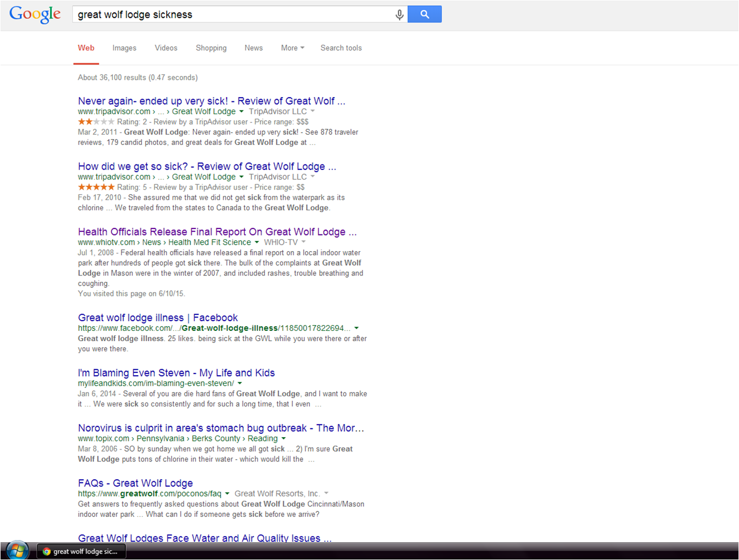The height and width of the screenshot is (560, 739).
Task: Open Chrome taskbar item for great wolf lodge
Action: coord(81,551)
